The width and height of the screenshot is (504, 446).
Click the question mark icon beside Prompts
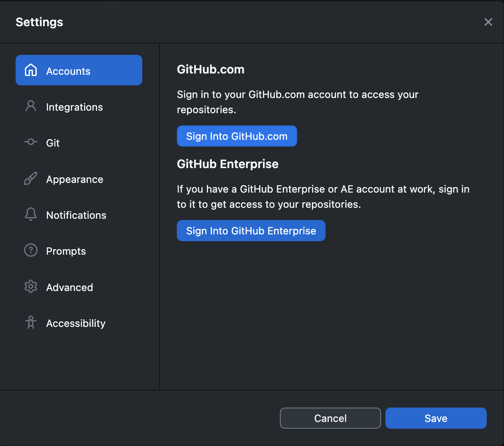point(31,250)
